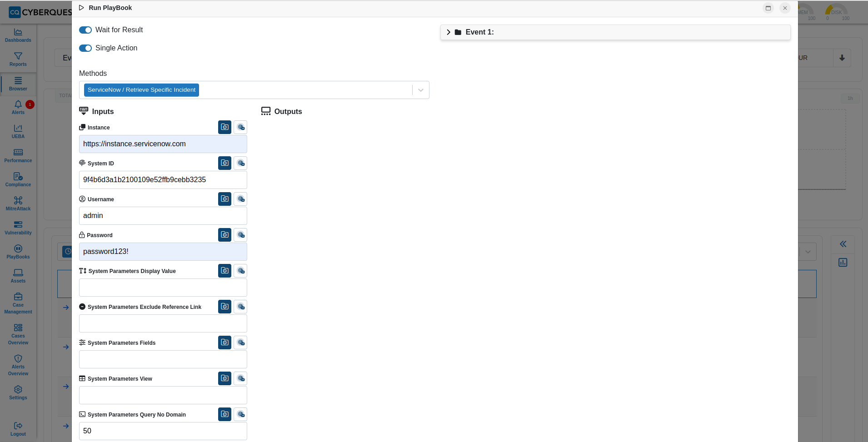Screen dimensions: 868x442
Task: Open Browser in the sidebar
Action: tap(18, 84)
